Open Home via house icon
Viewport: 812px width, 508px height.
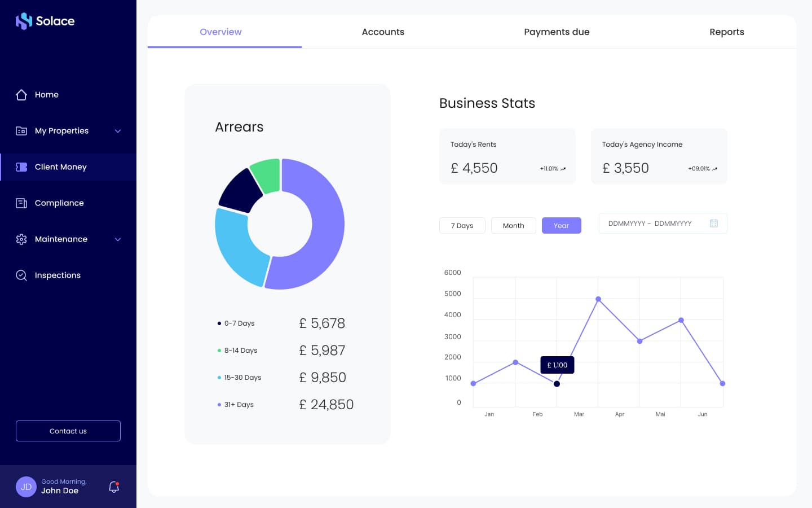coord(21,95)
